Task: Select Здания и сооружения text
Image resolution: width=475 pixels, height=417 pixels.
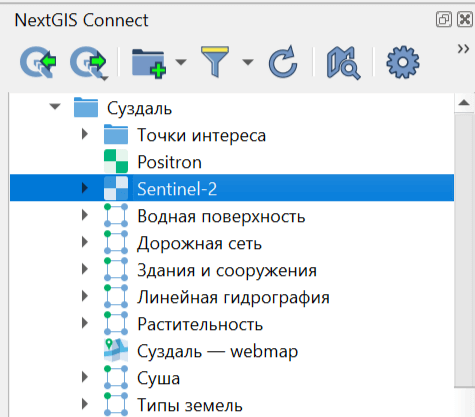Action: coord(227,270)
